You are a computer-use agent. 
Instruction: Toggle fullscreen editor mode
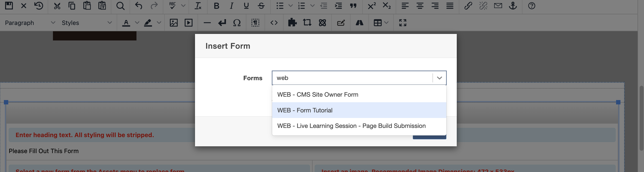tap(403, 23)
